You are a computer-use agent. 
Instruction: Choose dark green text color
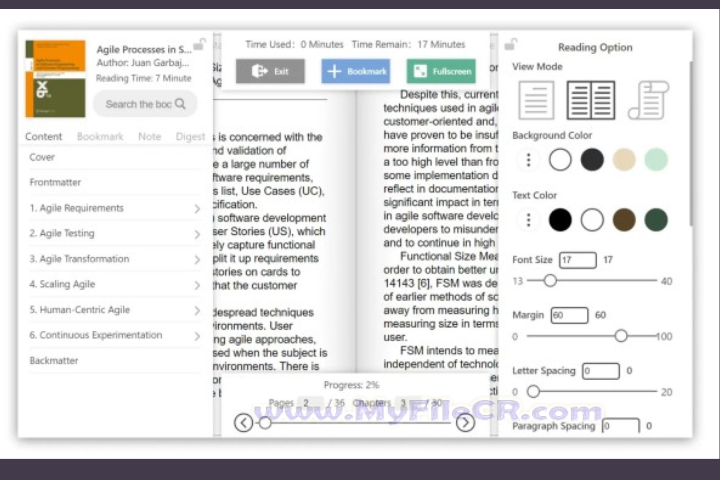pyautogui.click(x=656, y=220)
